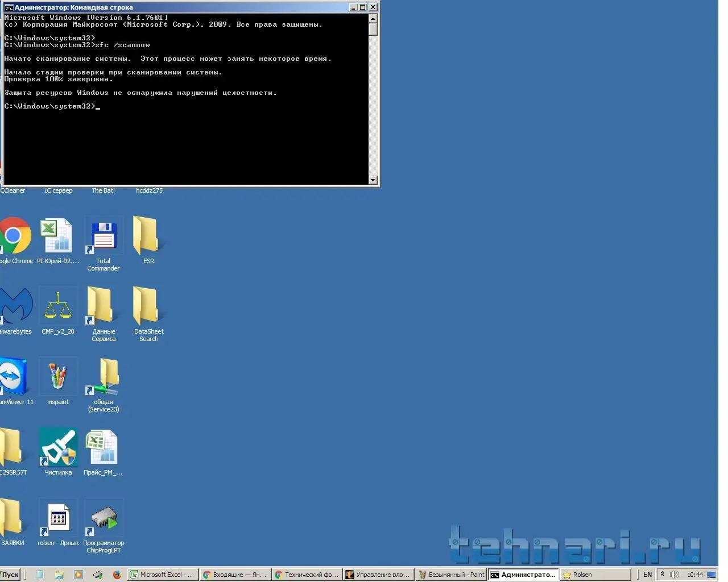The width and height of the screenshot is (728, 582).
Task: Click the notepad icon in Quick Launch
Action: [x=40, y=575]
